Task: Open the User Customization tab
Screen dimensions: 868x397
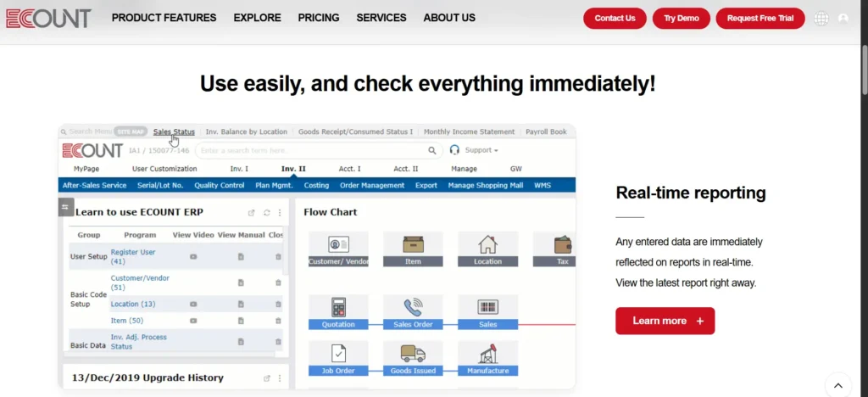Action: [164, 169]
